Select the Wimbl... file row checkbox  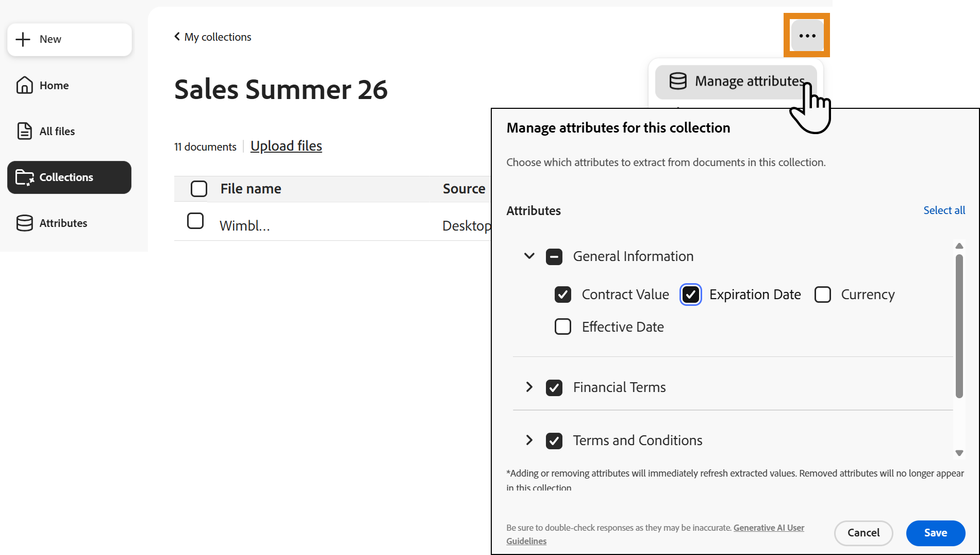[x=195, y=221]
